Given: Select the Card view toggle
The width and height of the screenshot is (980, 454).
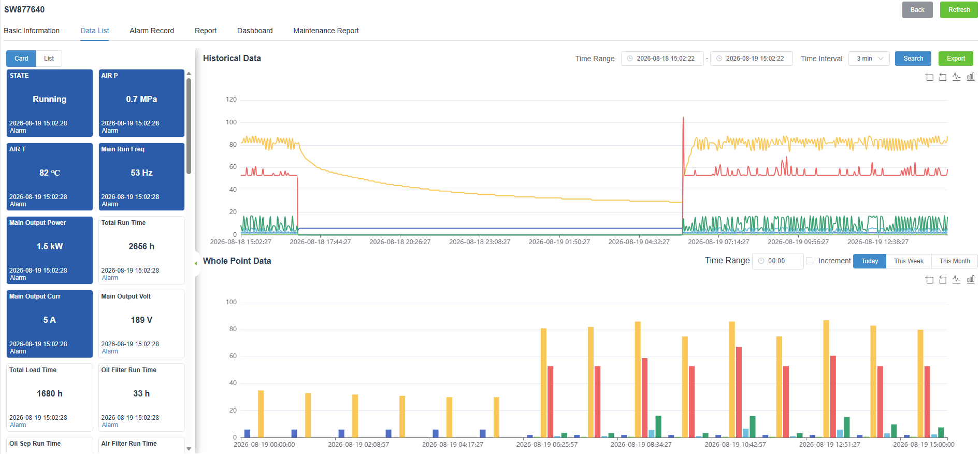Looking at the screenshot, I should [21, 59].
